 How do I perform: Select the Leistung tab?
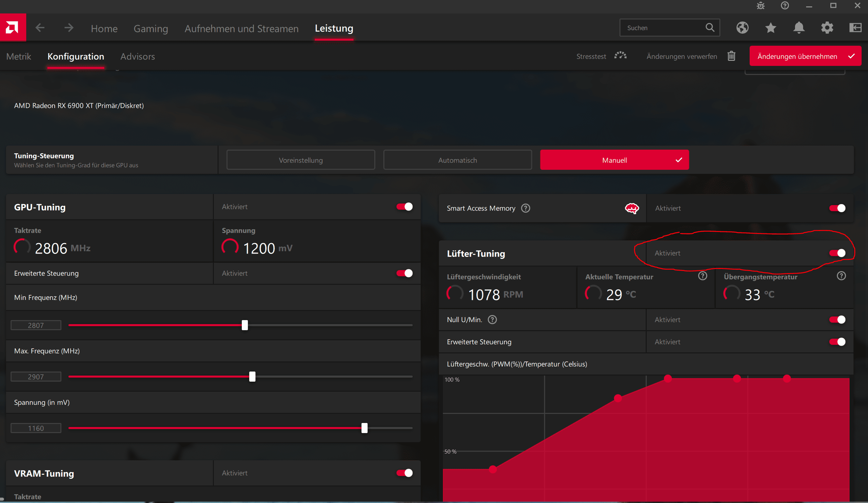334,28
